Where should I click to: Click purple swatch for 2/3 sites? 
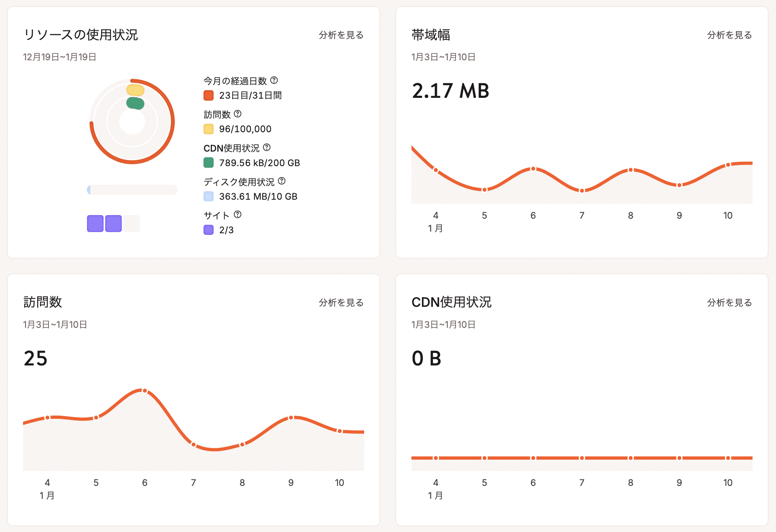208,230
